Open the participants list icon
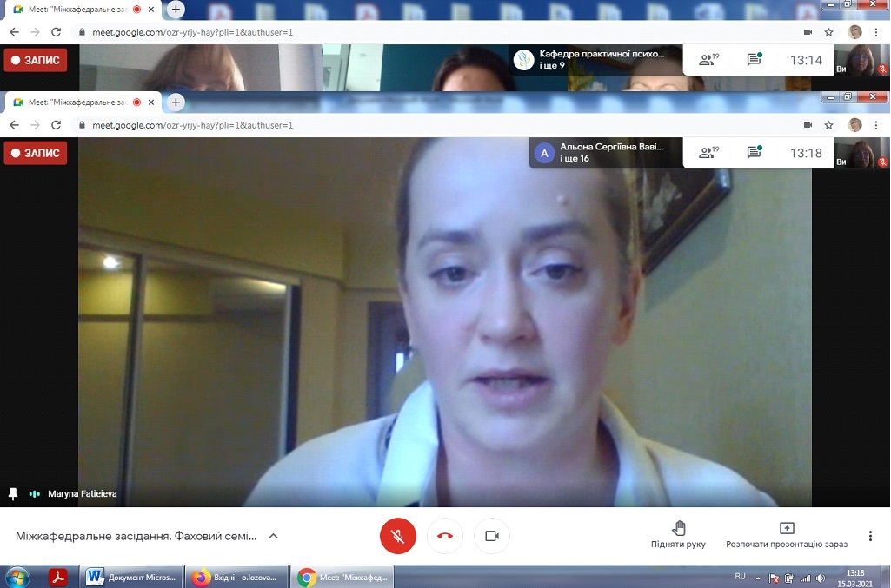The image size is (891, 588). coord(708,154)
